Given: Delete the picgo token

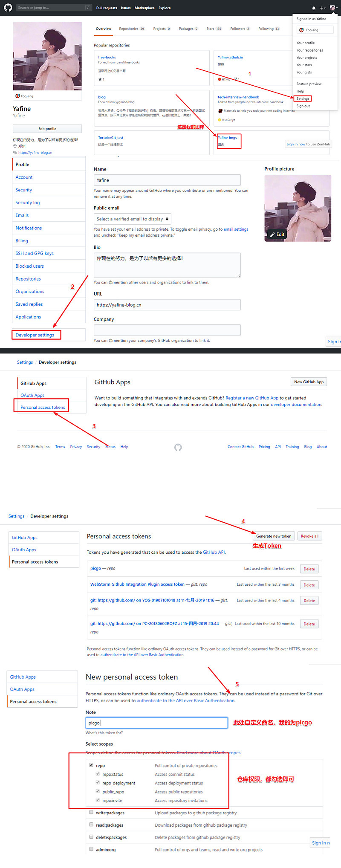Looking at the screenshot, I should pyautogui.click(x=309, y=569).
